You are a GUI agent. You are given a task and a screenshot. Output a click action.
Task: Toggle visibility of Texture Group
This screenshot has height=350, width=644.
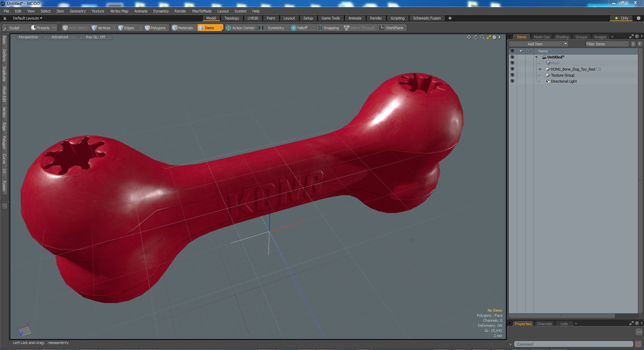pos(512,75)
